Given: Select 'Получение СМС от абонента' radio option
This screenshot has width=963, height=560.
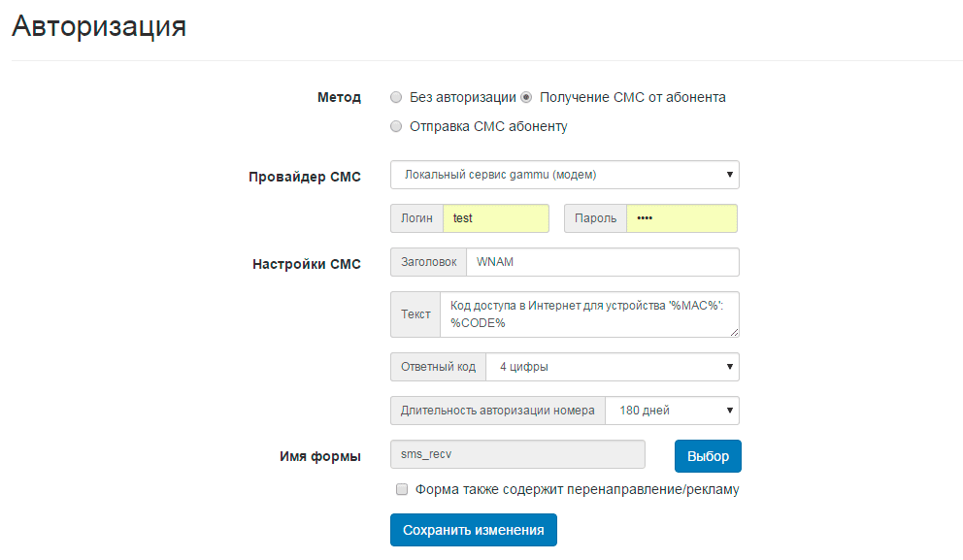Looking at the screenshot, I should pyautogui.click(x=527, y=97).
